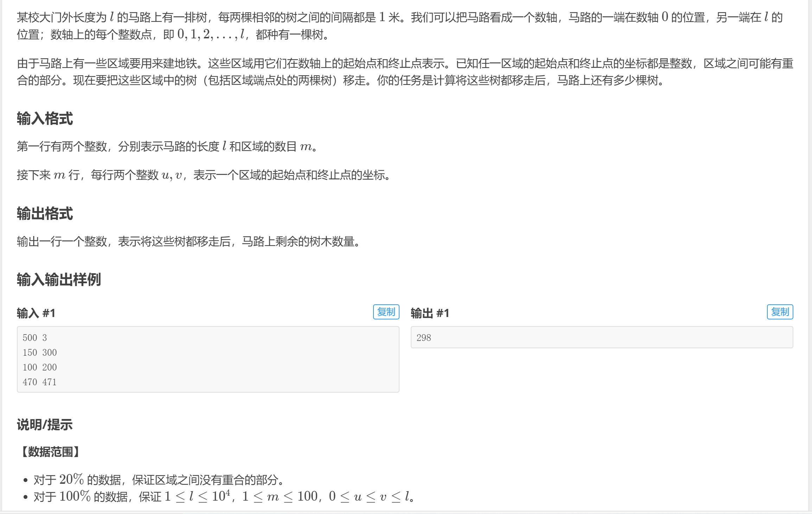Click the 输入格式 heading
812x514 pixels.
(45, 119)
